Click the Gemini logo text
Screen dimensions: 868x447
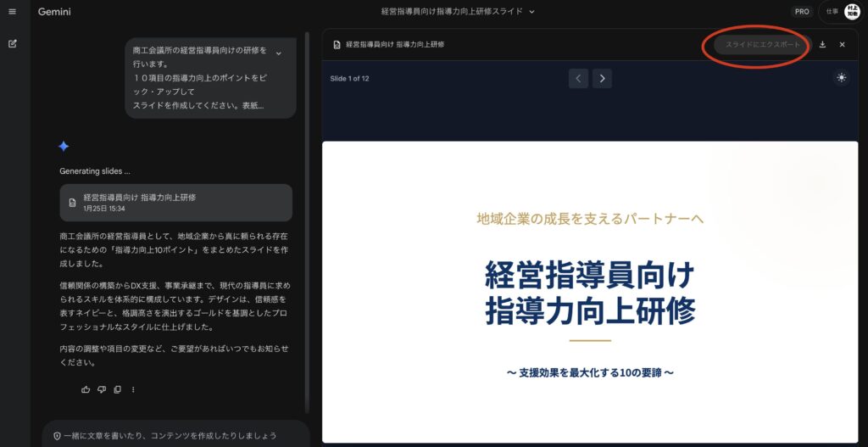56,12
